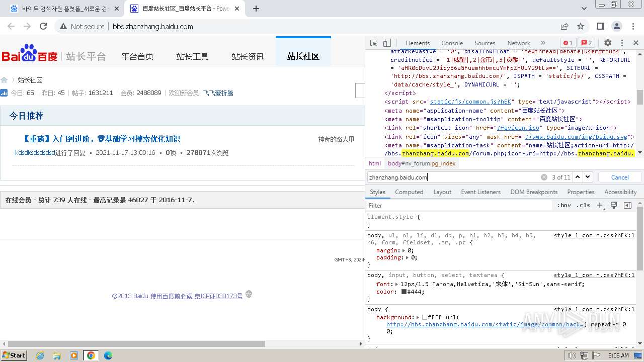
Task: Open a new browser tab
Action: pos(256,9)
